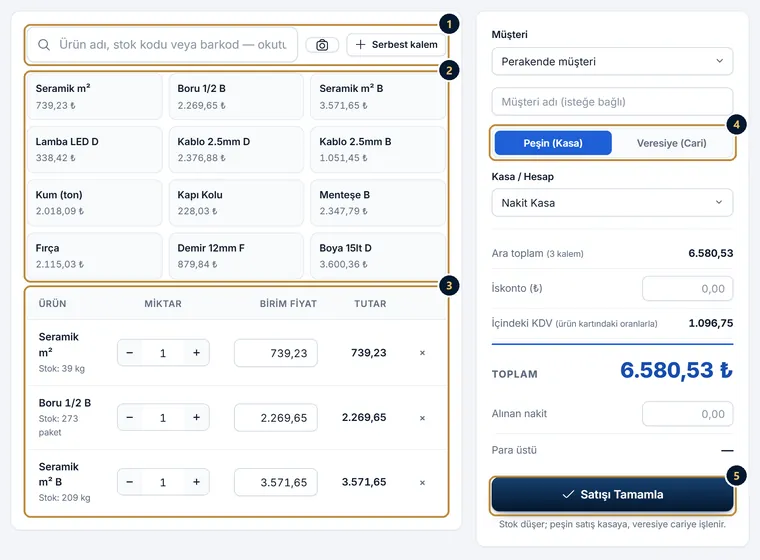Edit unit price 3.571,65 field
This screenshot has width=760, height=560.
276,482
